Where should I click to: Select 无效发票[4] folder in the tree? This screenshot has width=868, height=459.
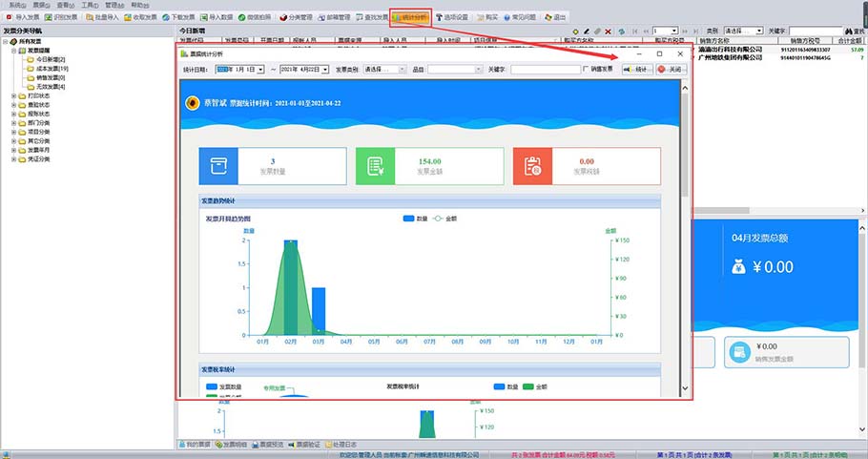coord(51,87)
